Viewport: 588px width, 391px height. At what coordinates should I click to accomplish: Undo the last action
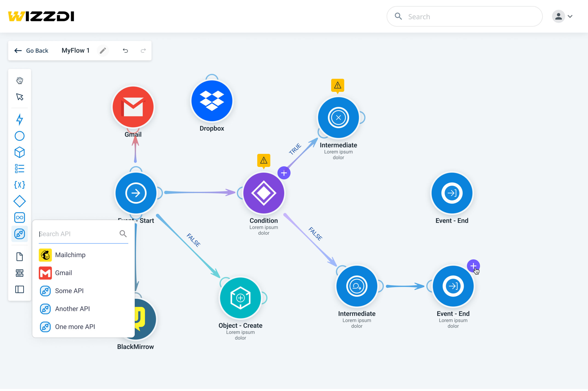point(125,51)
